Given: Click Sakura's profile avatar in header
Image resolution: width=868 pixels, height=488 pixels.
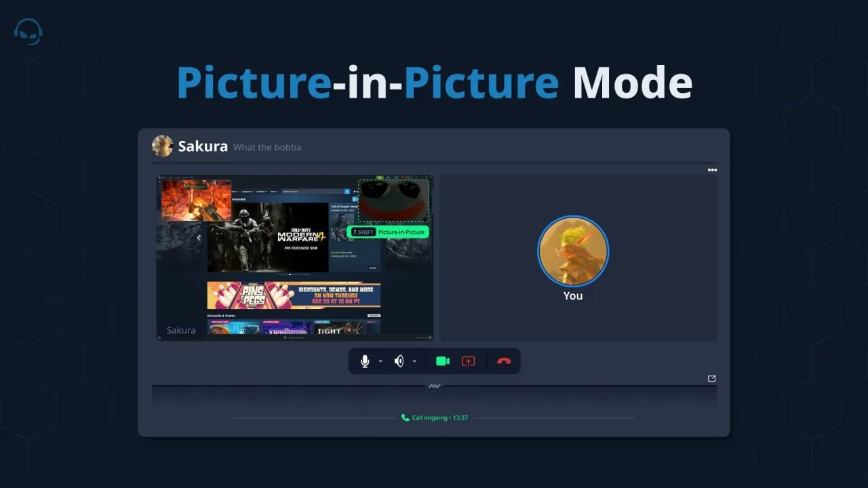Looking at the screenshot, I should 163,146.
